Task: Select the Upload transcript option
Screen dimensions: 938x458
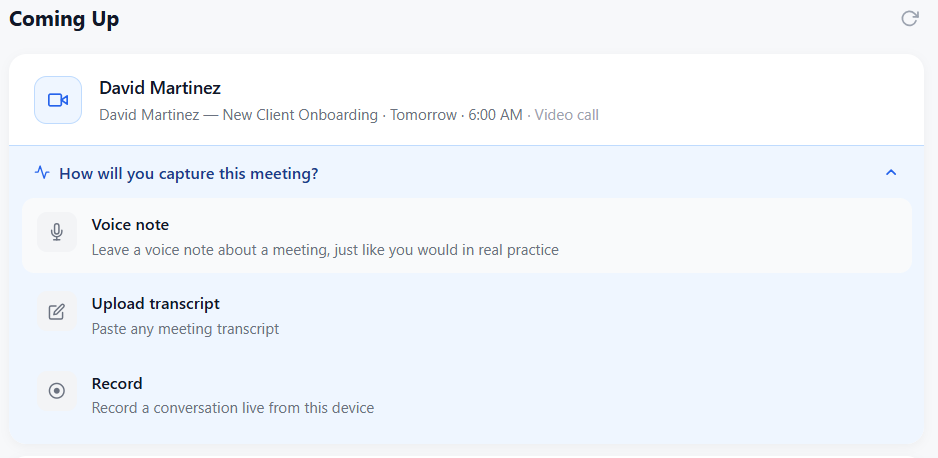Action: point(467,315)
